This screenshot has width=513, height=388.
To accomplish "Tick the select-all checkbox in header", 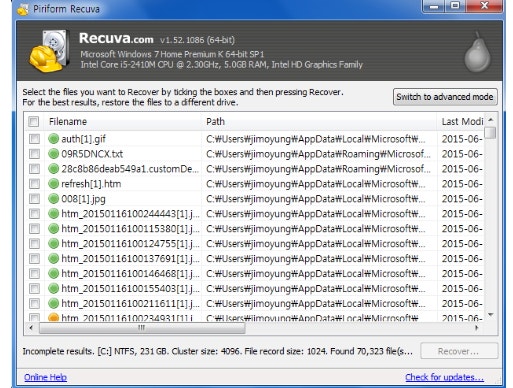I will (x=34, y=121).
